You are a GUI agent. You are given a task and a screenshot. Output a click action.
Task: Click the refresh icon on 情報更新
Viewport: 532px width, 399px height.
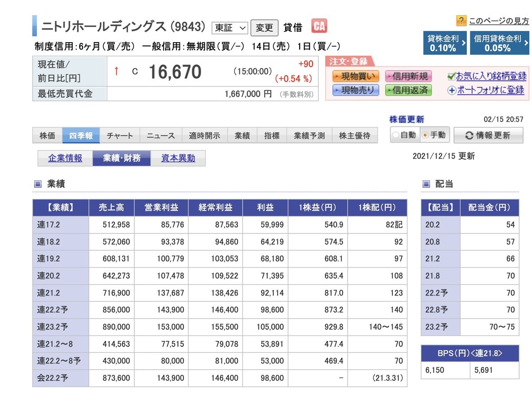pos(469,135)
